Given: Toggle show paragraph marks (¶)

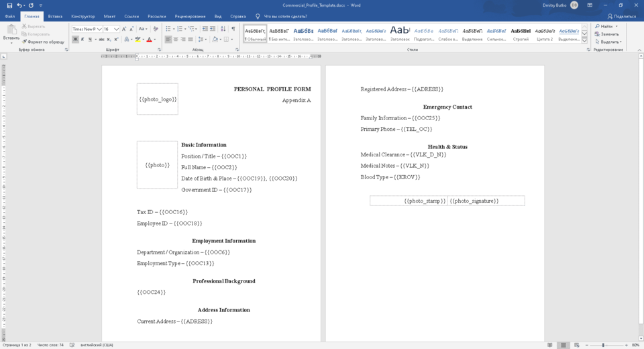Looking at the screenshot, I should click(233, 29).
